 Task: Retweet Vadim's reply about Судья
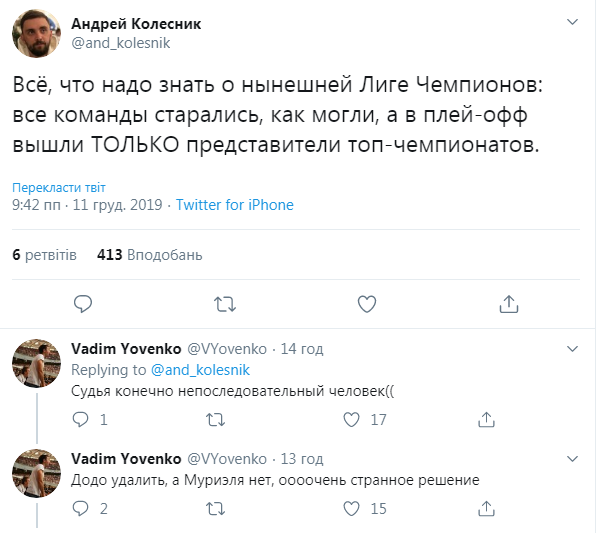215,420
